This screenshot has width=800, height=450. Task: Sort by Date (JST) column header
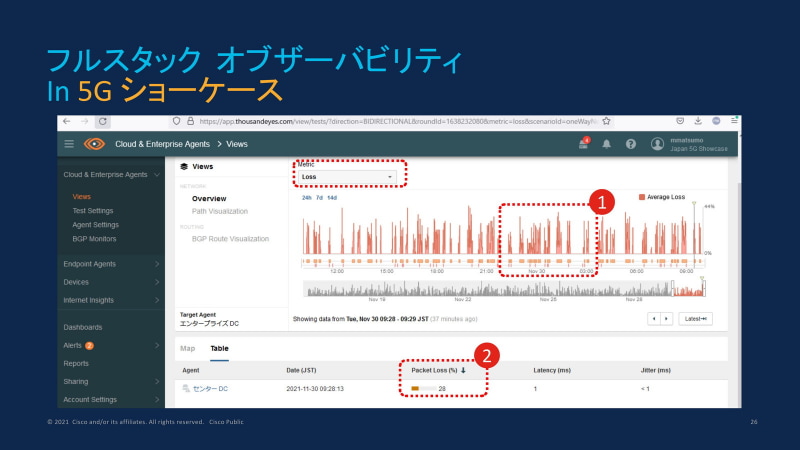tap(301, 370)
